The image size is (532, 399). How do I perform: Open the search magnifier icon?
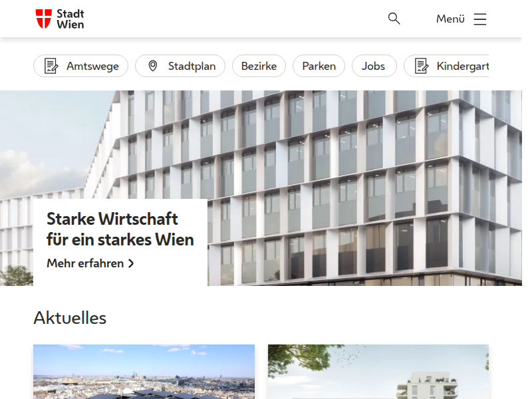394,19
